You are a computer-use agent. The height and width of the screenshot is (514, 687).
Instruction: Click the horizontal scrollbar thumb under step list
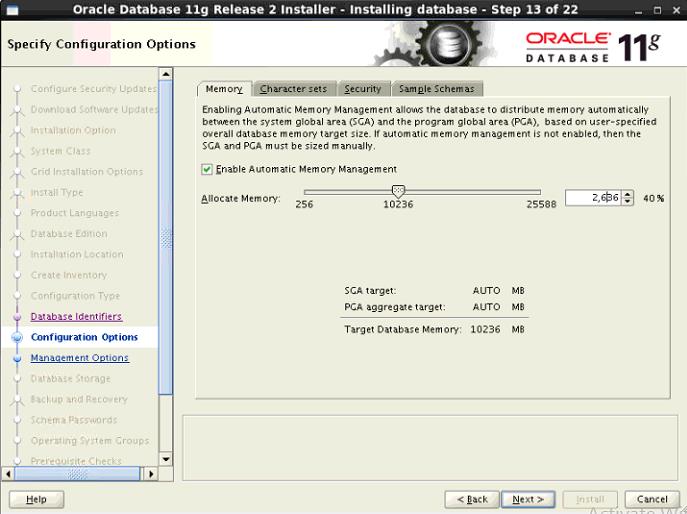pos(77,474)
